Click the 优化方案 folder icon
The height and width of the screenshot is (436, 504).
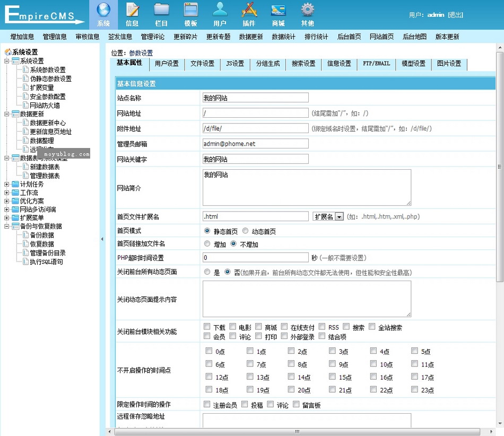(x=15, y=201)
